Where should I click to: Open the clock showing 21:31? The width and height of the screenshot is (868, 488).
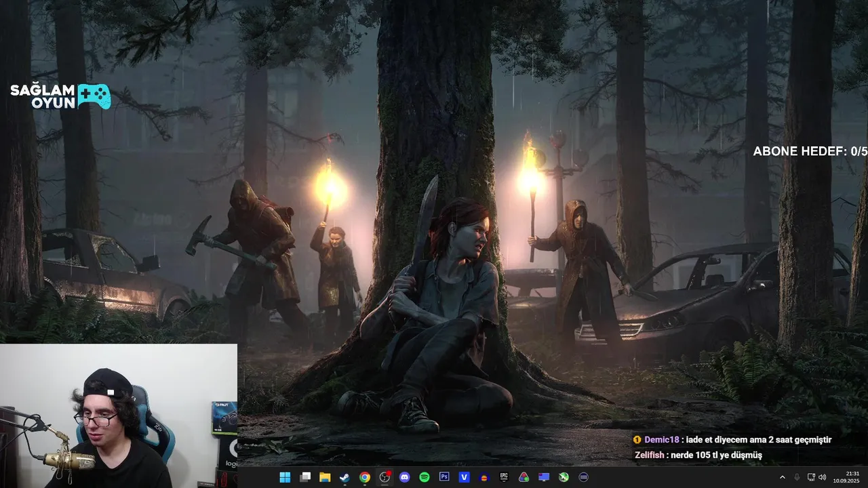tap(846, 477)
